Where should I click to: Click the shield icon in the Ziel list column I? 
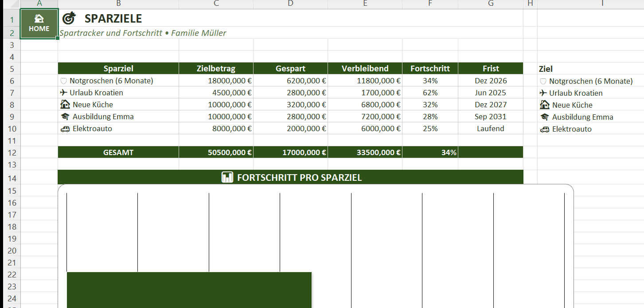pos(543,82)
